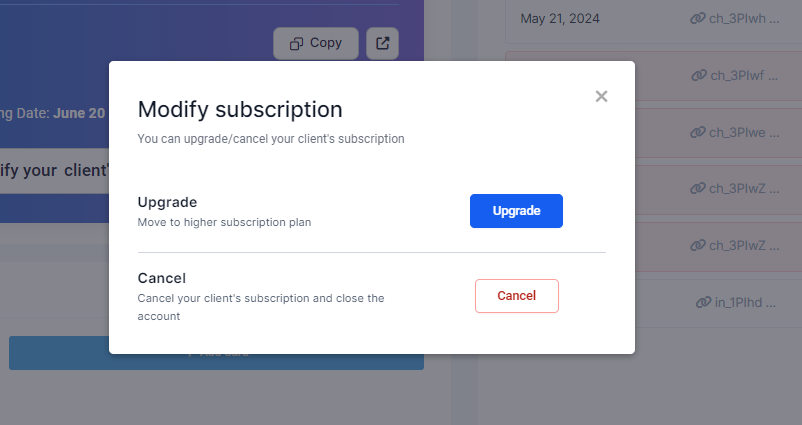
Task: Click the Copy button with the duplicate icon
Action: coord(315,43)
